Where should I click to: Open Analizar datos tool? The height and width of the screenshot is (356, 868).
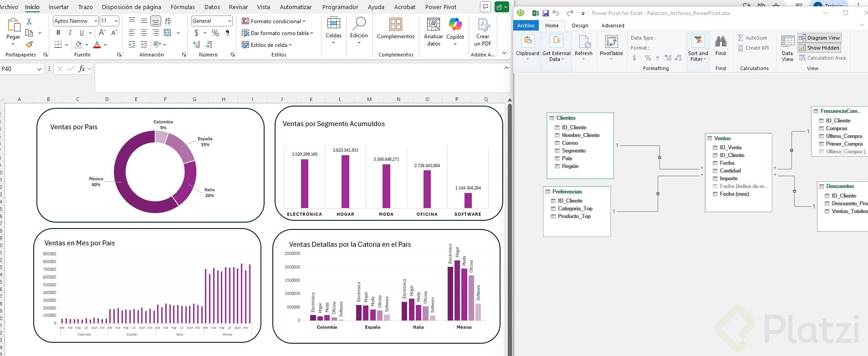pyautogui.click(x=433, y=25)
